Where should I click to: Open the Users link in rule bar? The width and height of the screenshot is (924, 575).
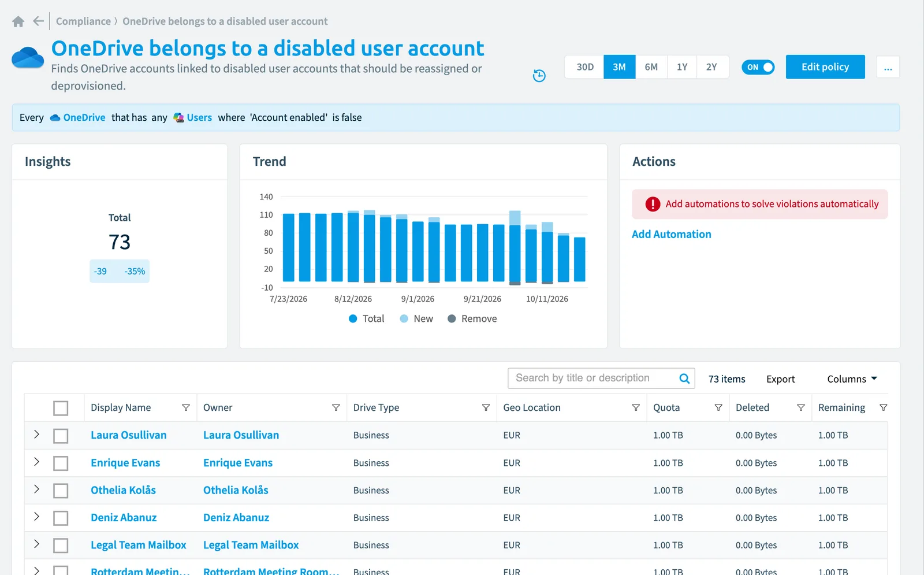coord(199,118)
